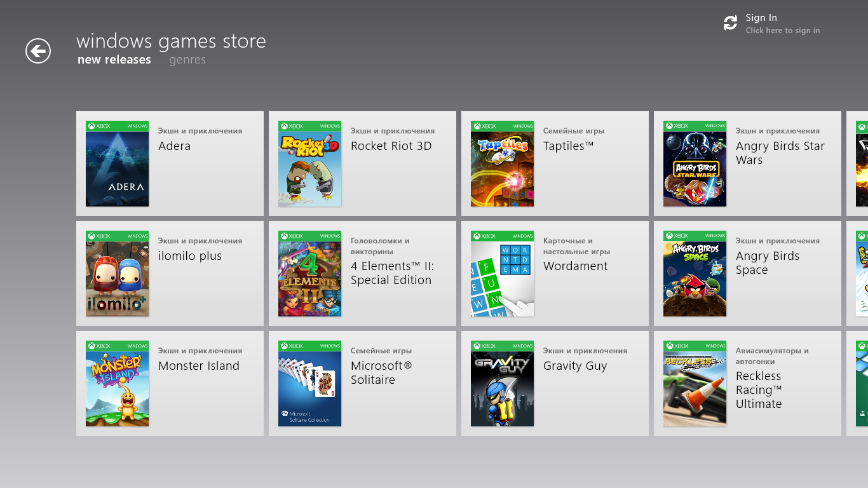The height and width of the screenshot is (488, 868).
Task: Open the Angry Birds Space cover art
Action: pos(695,274)
